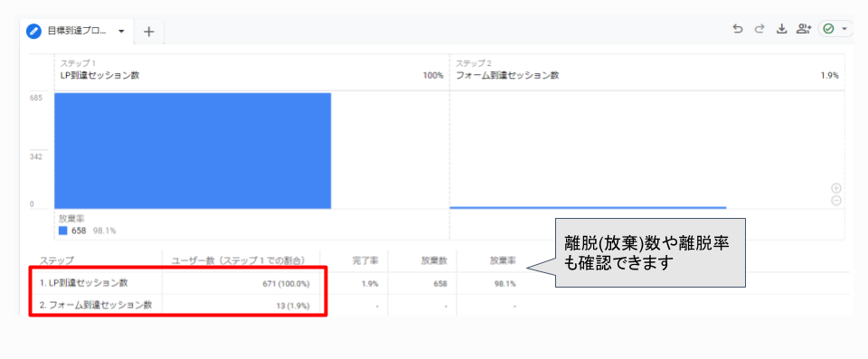This screenshot has width=868, height=359.
Task: Click the 放棄率 label under the chart
Action: pos(71,219)
